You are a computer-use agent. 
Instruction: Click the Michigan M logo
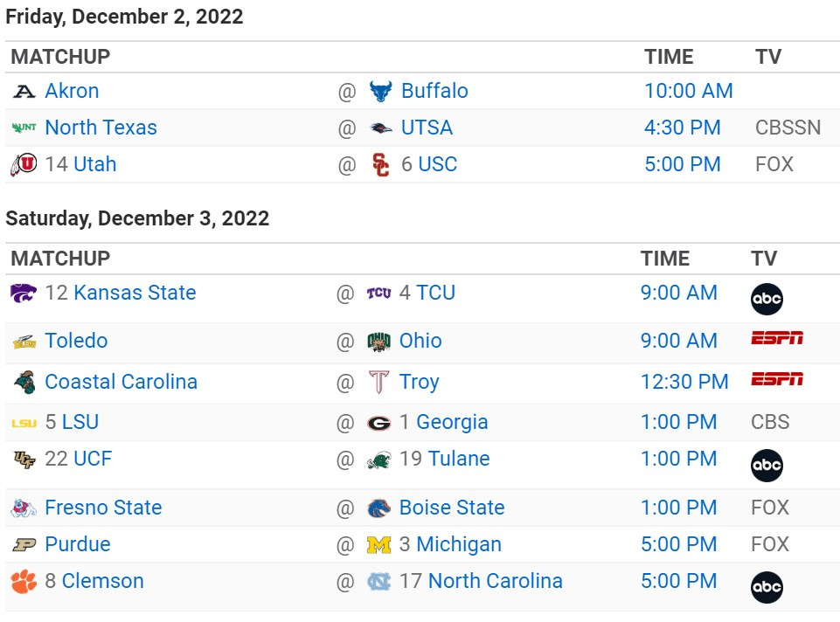[378, 545]
